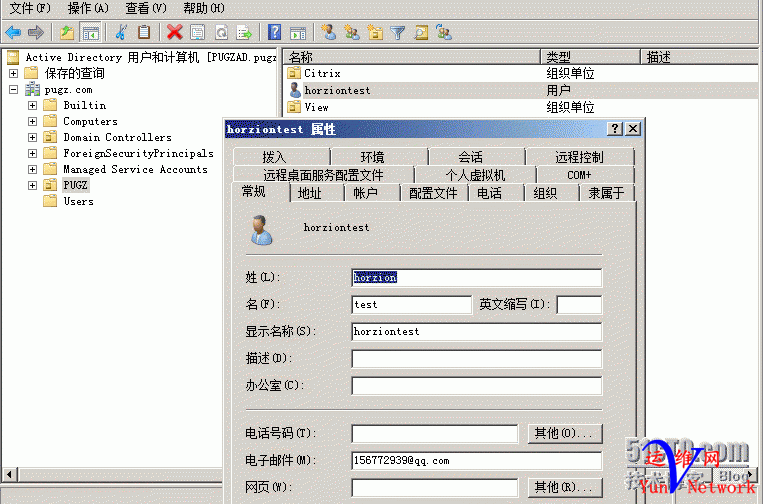
Task: Click into the 姓(L) field
Action: point(476,277)
